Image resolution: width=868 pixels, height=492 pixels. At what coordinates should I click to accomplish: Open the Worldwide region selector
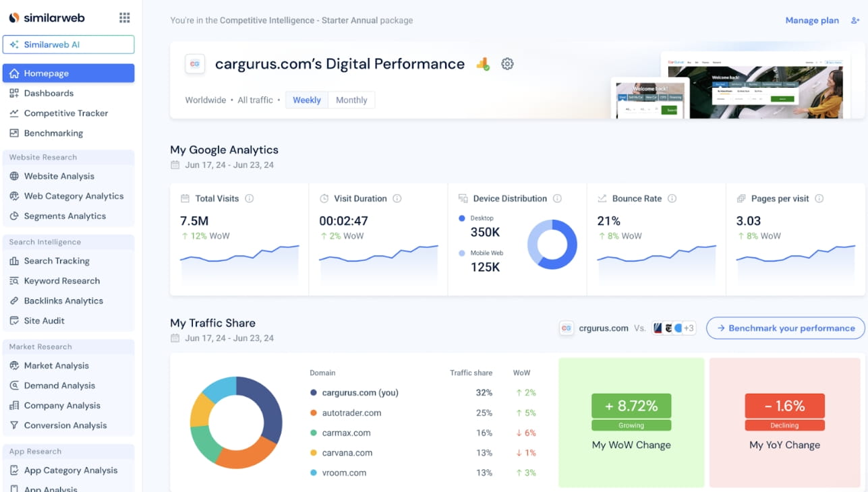point(205,99)
